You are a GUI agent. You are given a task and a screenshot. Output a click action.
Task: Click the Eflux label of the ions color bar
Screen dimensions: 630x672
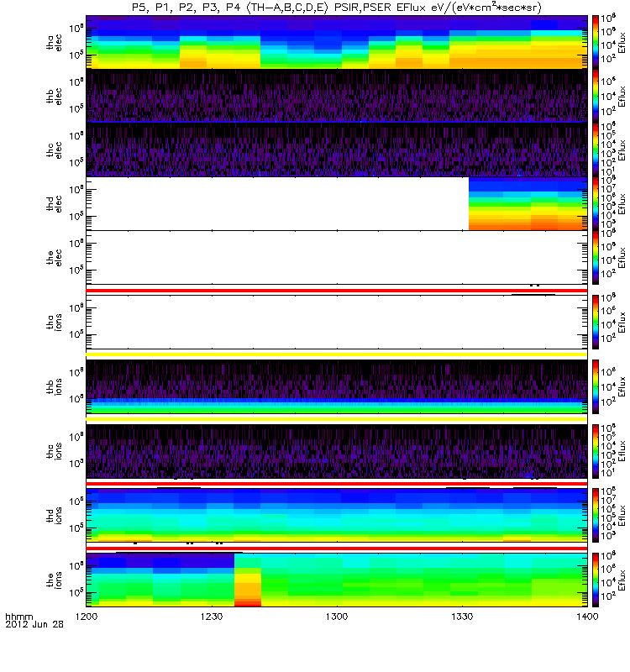622,580
